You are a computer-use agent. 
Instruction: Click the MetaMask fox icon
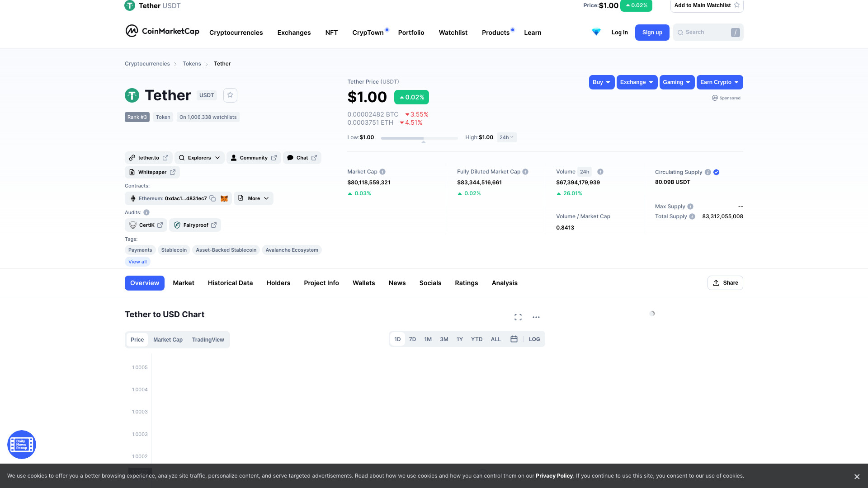click(x=224, y=198)
